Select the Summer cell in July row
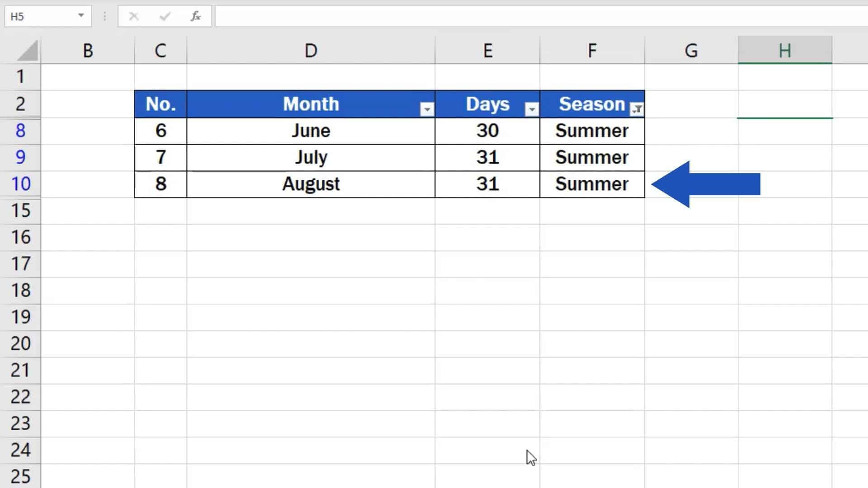Viewport: 868px width, 488px height. point(592,157)
